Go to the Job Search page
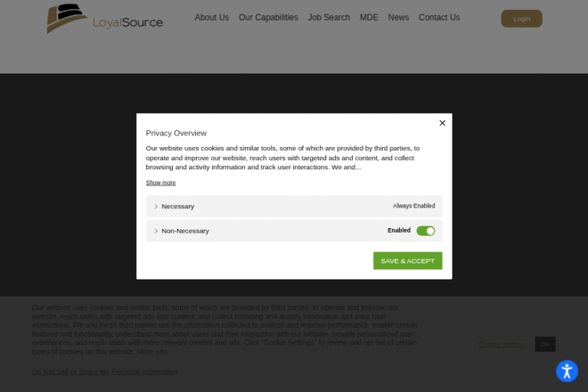588x392 pixels. 328,18
